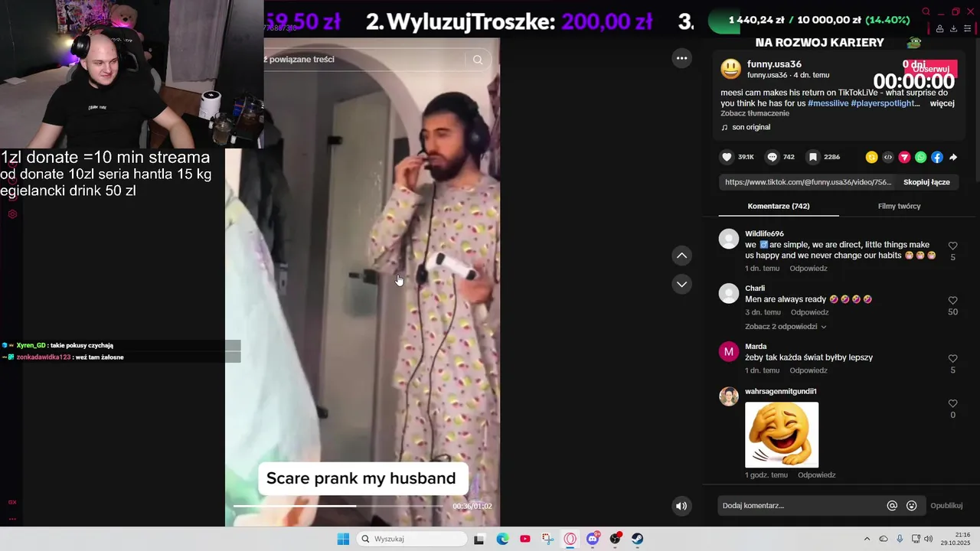Click the taskbar 'Wyszukaj' search box
The image size is (980, 551).
(412, 539)
